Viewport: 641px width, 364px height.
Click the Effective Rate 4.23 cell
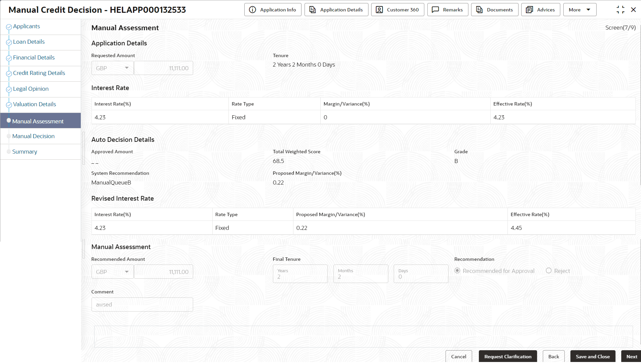tap(563, 117)
